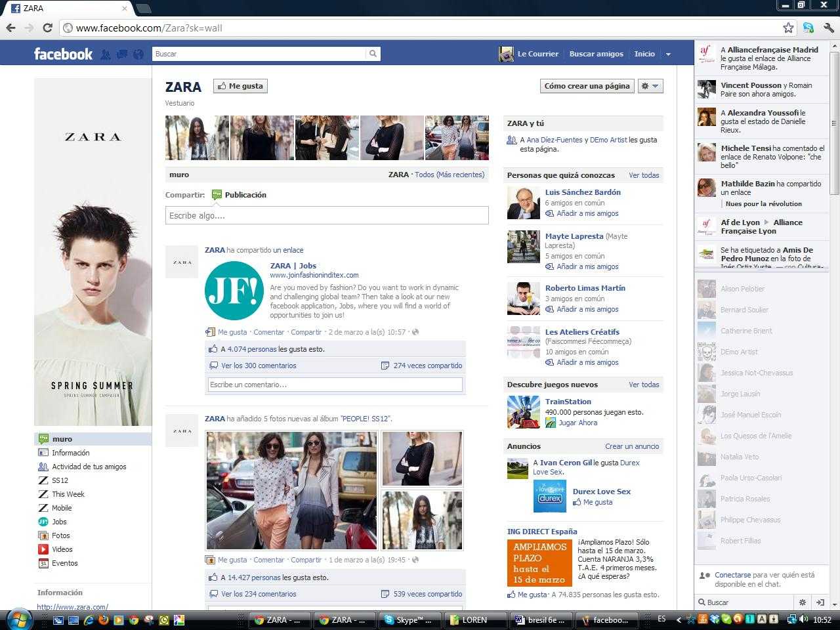Like the Durex Love Sex ad
840x630 pixels.
[597, 502]
